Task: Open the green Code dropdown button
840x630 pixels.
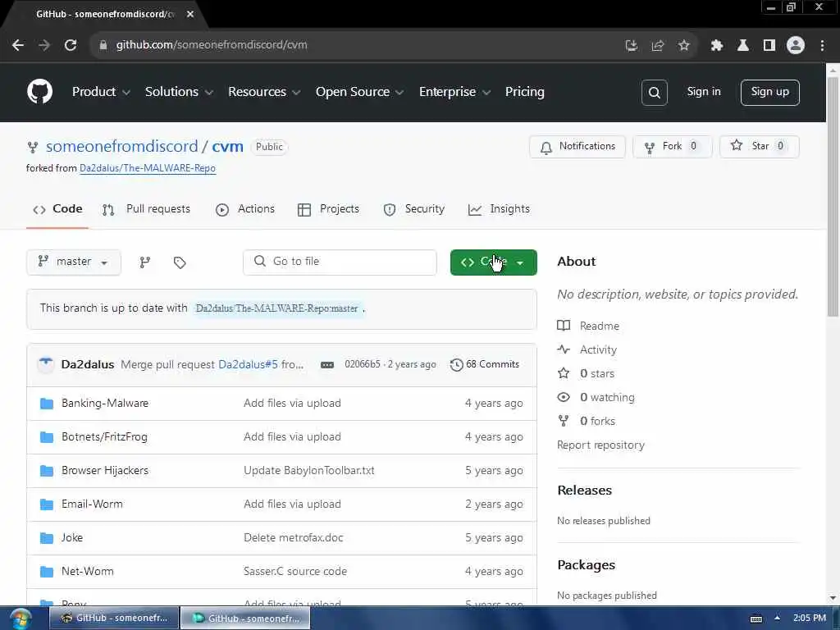Action: [x=493, y=262]
